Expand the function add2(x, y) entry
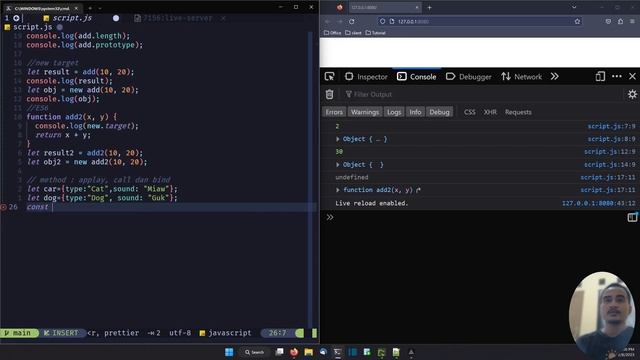640x360 pixels. tap(338, 190)
